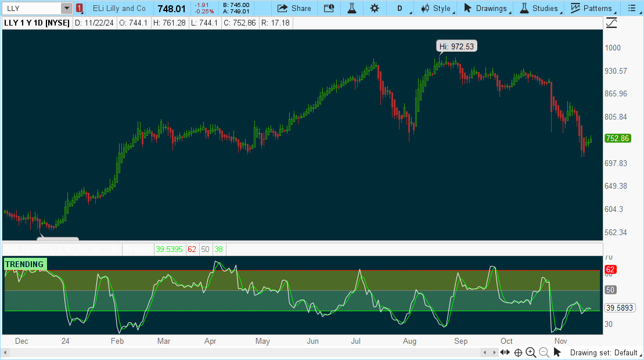
Task: Click the ask A: 749.01 quote
Action: coord(236,12)
